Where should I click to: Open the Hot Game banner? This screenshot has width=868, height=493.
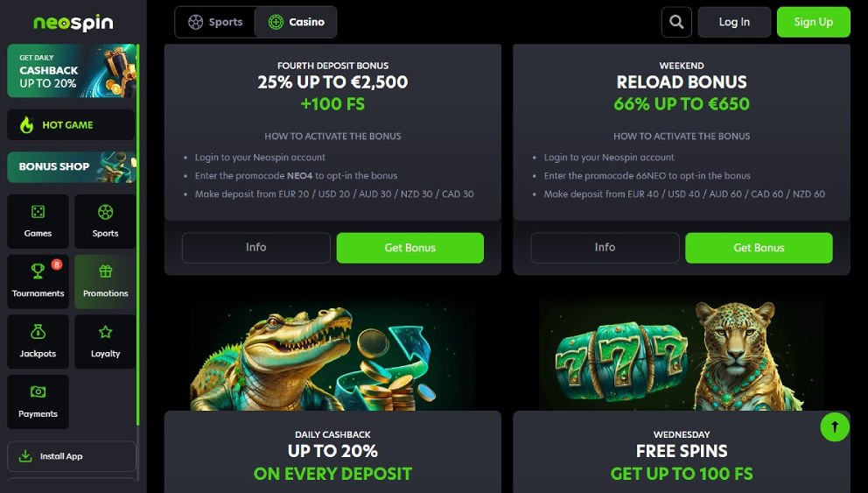click(71, 124)
